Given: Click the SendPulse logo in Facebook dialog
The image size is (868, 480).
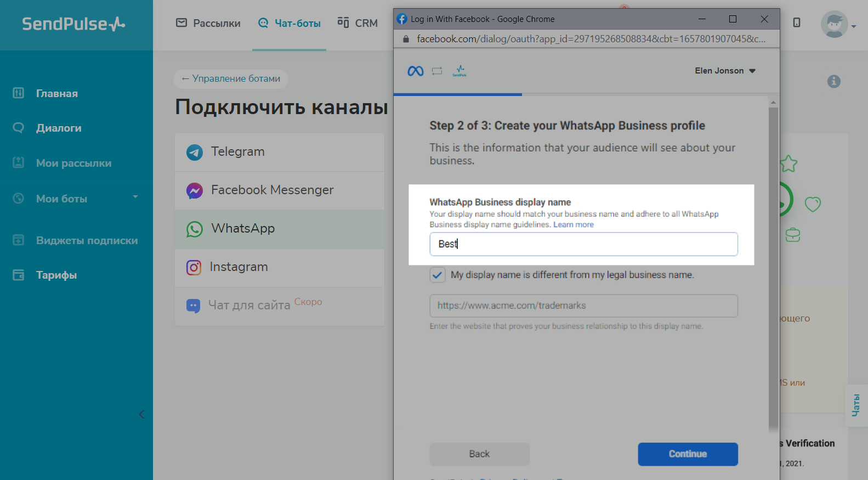Looking at the screenshot, I should (x=459, y=71).
